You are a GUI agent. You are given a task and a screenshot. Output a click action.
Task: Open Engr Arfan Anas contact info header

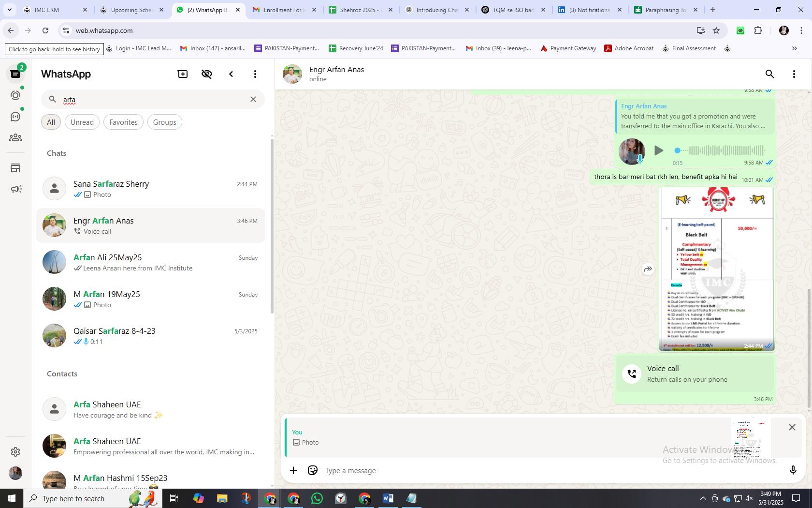coord(337,74)
